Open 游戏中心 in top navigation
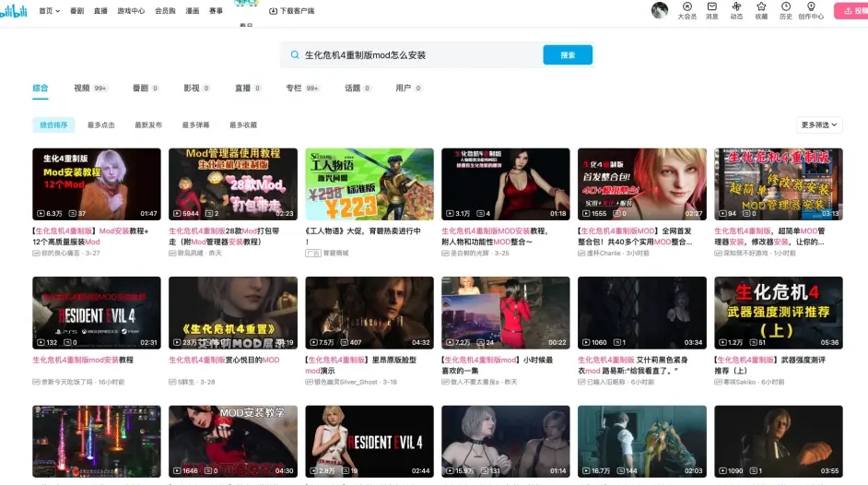Image resolution: width=868 pixels, height=485 pixels. click(131, 11)
